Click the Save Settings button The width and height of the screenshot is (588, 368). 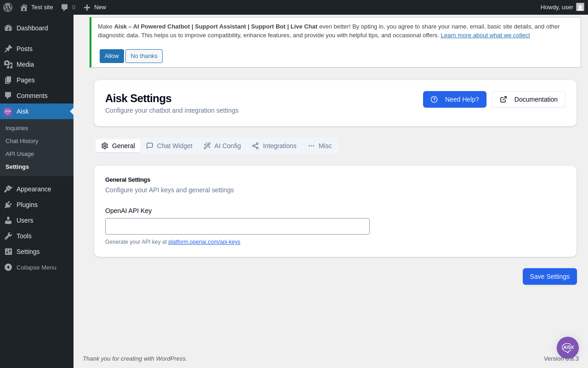pyautogui.click(x=550, y=276)
